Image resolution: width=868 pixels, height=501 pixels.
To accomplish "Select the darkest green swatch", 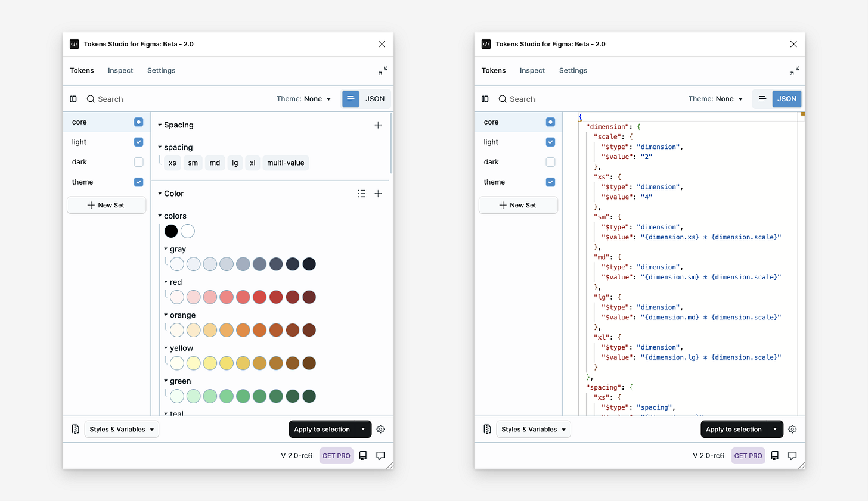I will tap(309, 396).
